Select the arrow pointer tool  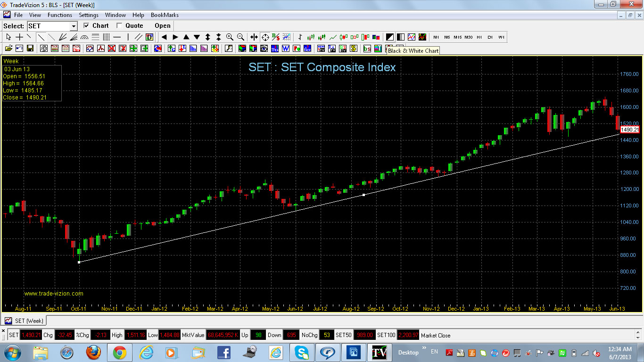8,37
